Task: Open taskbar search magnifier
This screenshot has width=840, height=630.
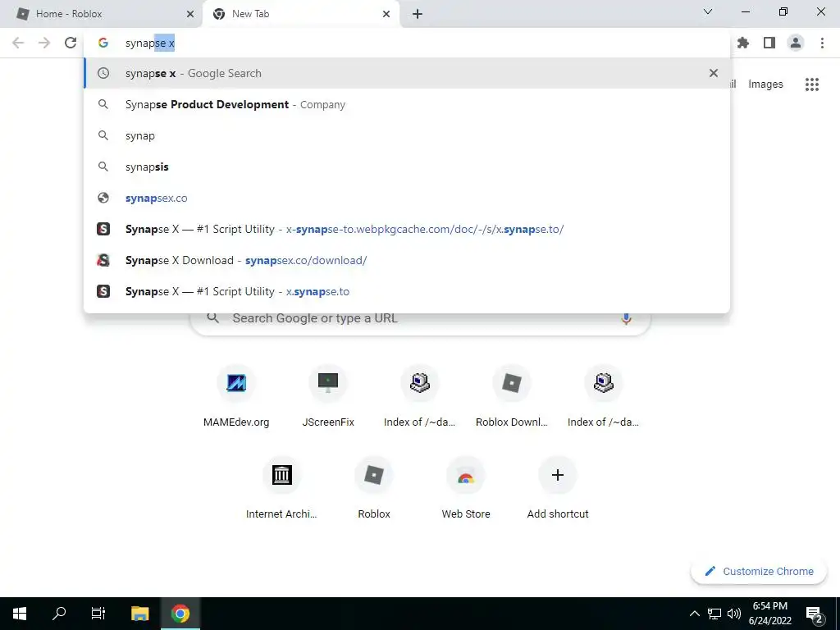Action: (59, 614)
